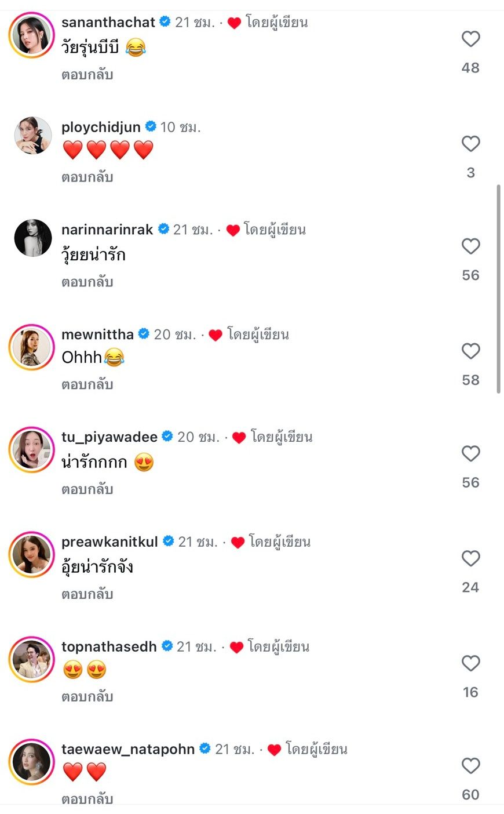View preawkanitkul's story from avatar
The width and height of the screenshot is (504, 814).
pyautogui.click(x=32, y=554)
